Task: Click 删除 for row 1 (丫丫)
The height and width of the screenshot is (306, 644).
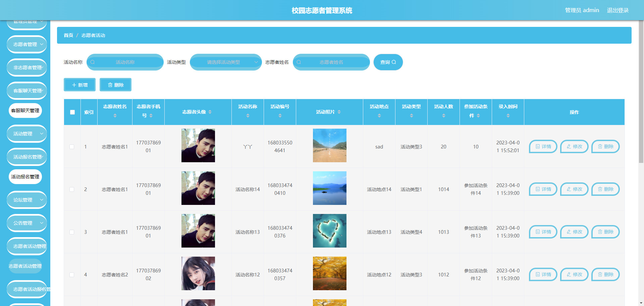Action: [x=605, y=146]
